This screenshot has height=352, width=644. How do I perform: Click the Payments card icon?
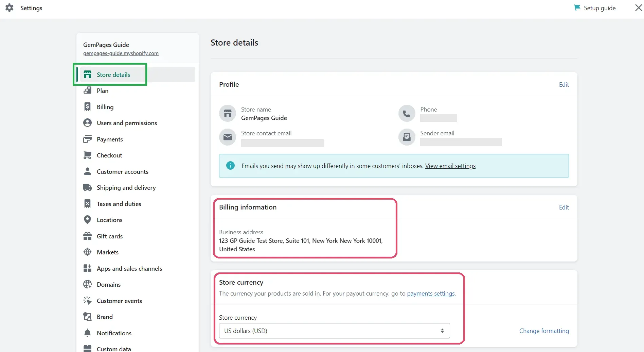pyautogui.click(x=87, y=139)
